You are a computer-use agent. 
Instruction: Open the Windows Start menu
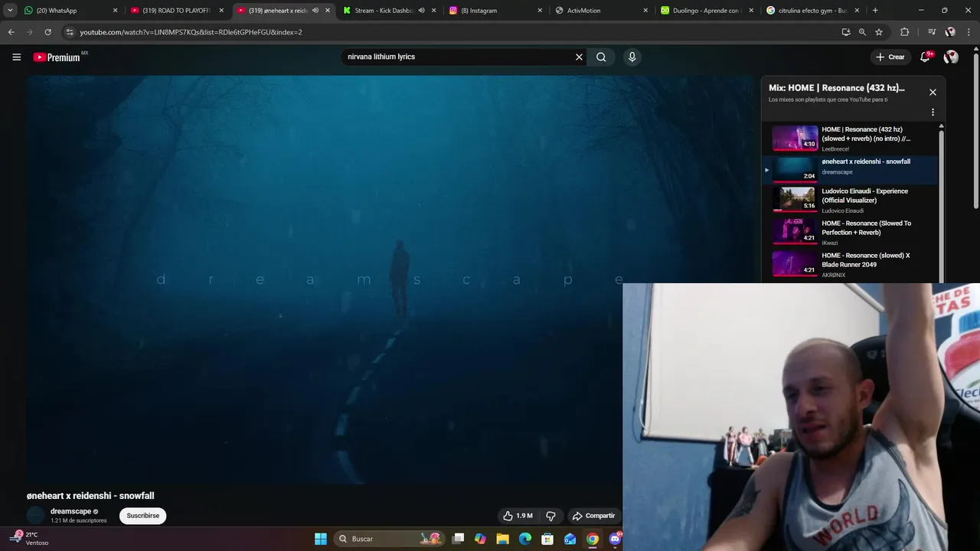pos(321,539)
